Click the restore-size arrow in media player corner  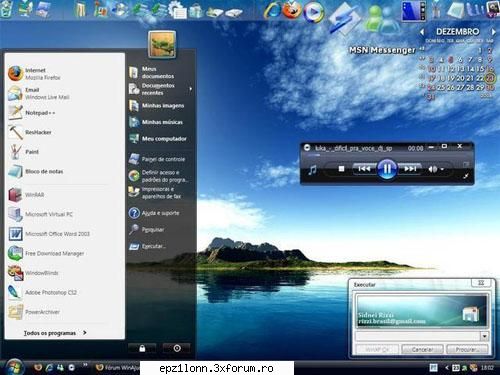(466, 176)
